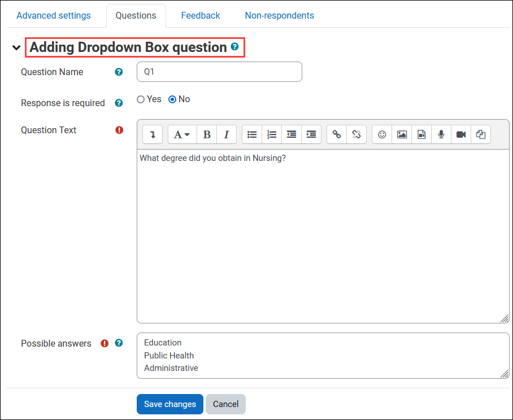This screenshot has height=420, width=513.
Task: Insert an image into the question text
Action: (401, 134)
